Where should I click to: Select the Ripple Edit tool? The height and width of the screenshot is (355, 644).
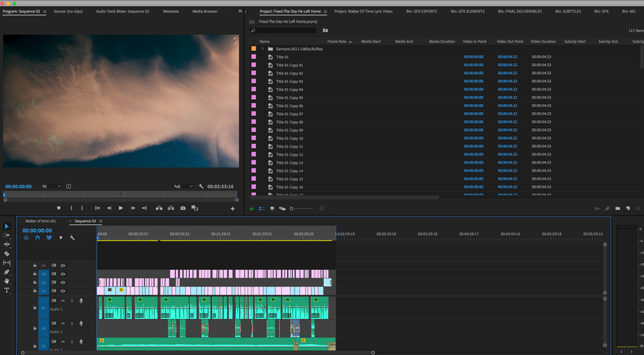point(7,244)
